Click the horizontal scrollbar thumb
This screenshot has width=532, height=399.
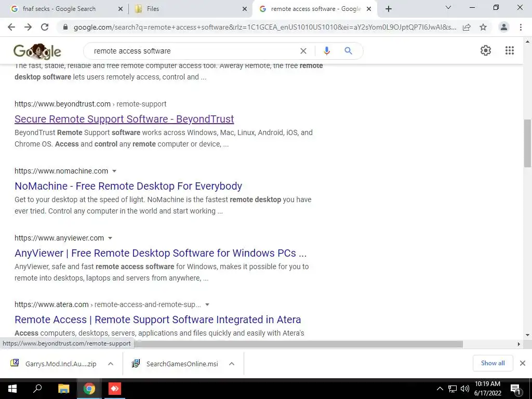(299, 344)
